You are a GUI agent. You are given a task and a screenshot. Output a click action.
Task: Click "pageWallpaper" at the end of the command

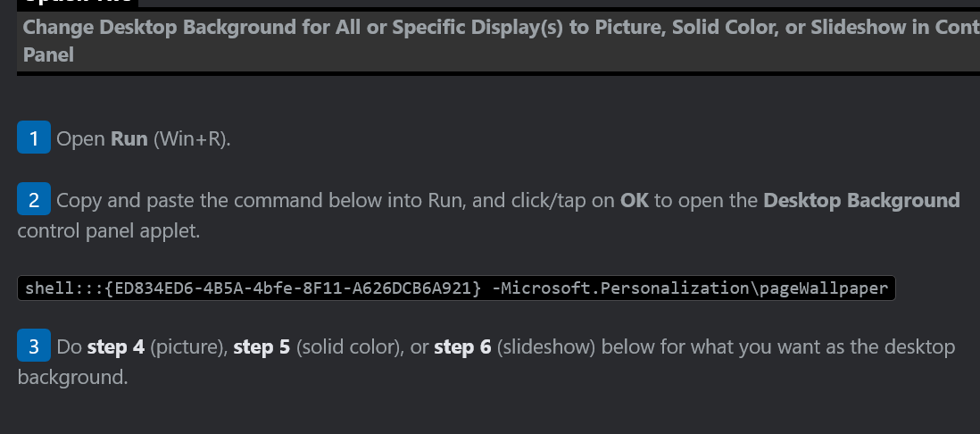(833, 288)
